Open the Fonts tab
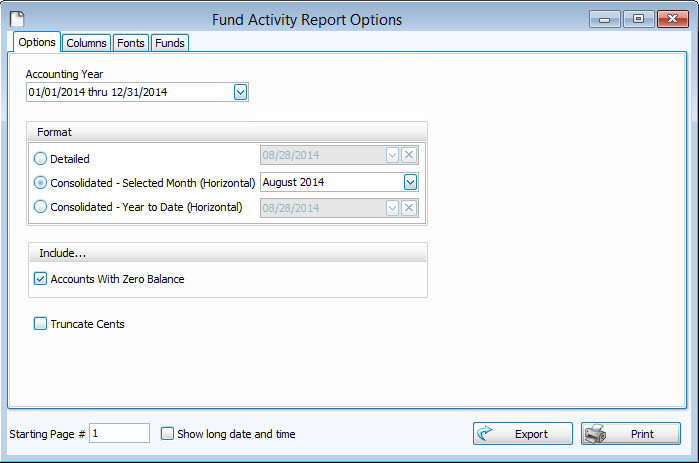Image resolution: width=699 pixels, height=463 pixels. point(130,43)
